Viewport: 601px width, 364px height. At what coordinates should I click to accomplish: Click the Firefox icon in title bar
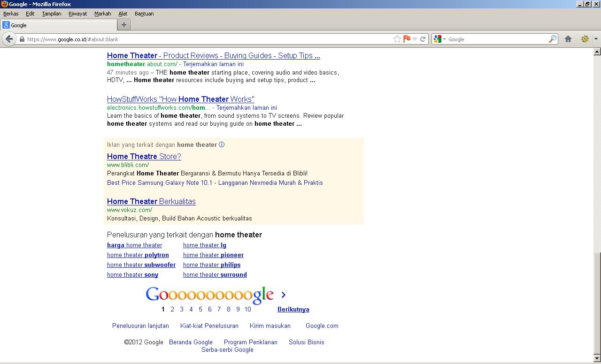pyautogui.click(x=4, y=4)
